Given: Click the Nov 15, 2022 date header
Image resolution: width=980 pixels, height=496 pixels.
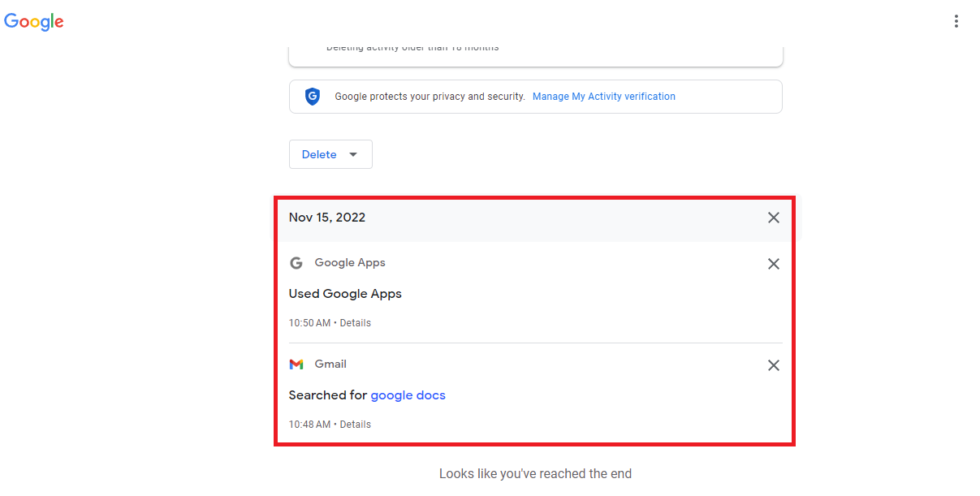Looking at the screenshot, I should (327, 218).
